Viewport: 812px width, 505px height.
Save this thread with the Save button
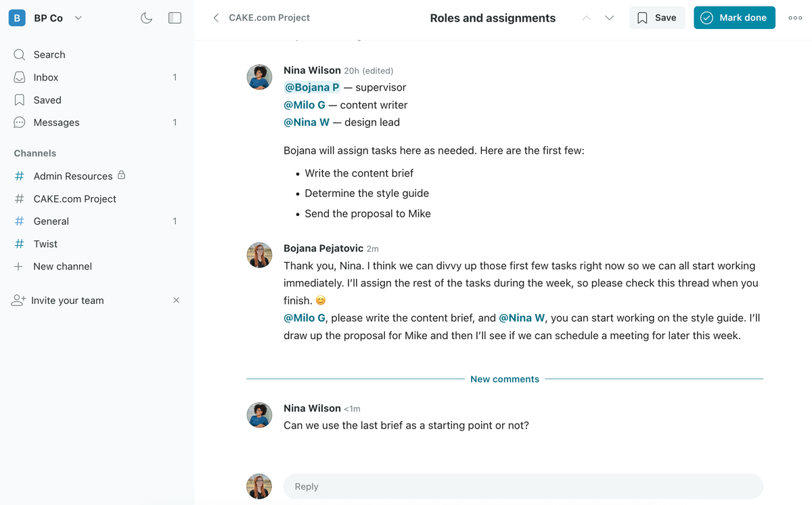[x=656, y=18]
